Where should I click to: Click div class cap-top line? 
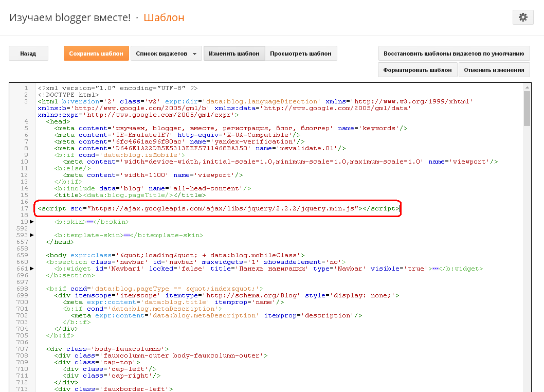pos(97,362)
